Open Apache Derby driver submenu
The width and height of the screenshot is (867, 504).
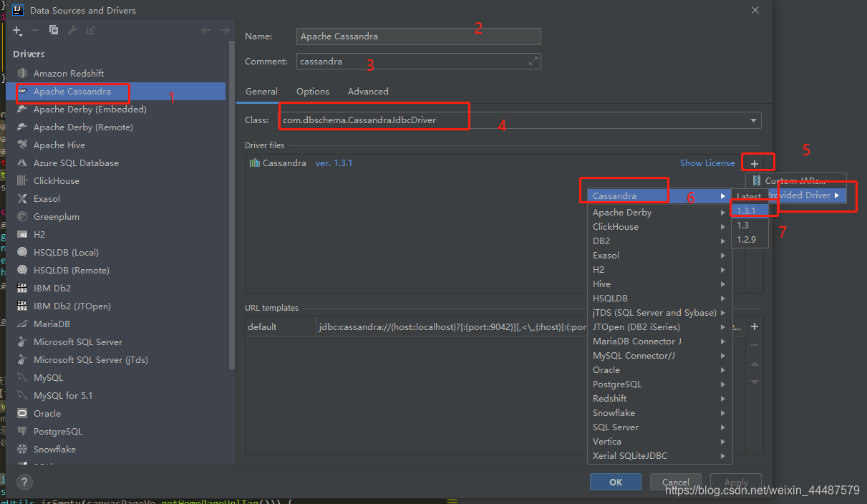(659, 212)
